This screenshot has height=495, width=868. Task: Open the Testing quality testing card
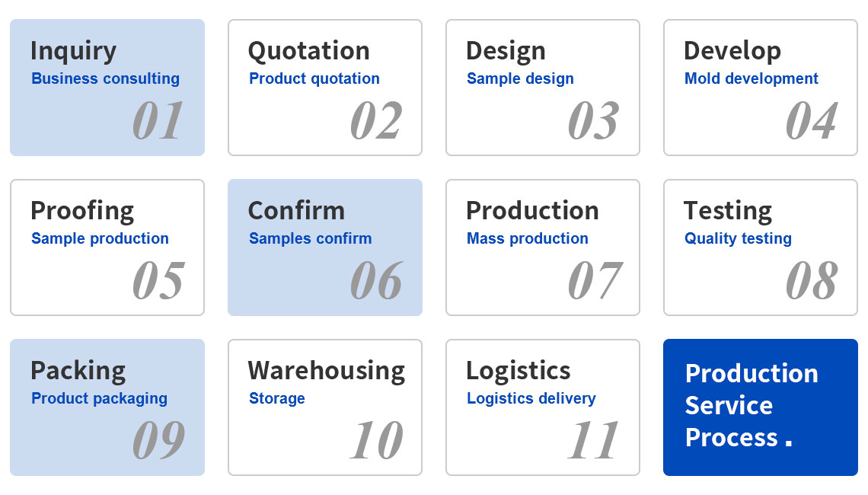761,247
